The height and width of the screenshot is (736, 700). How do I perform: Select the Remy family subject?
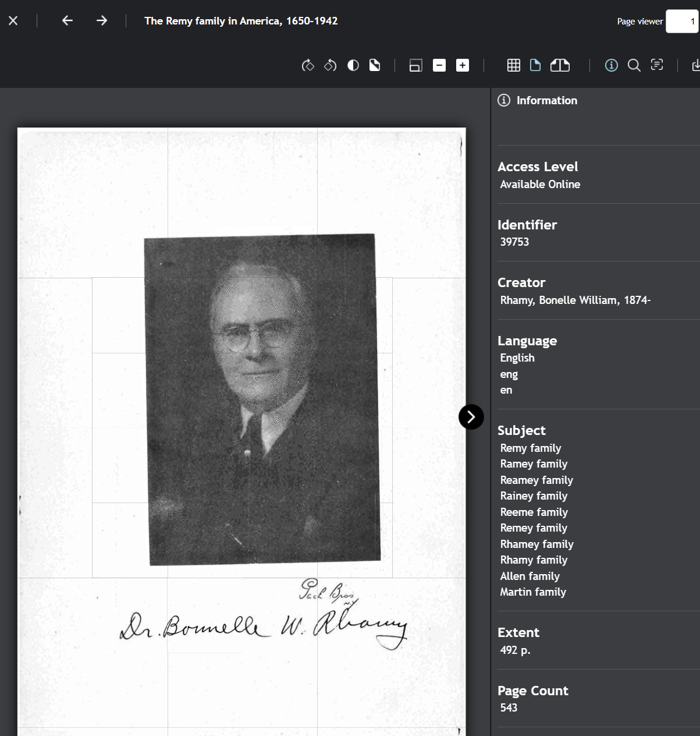pos(531,448)
